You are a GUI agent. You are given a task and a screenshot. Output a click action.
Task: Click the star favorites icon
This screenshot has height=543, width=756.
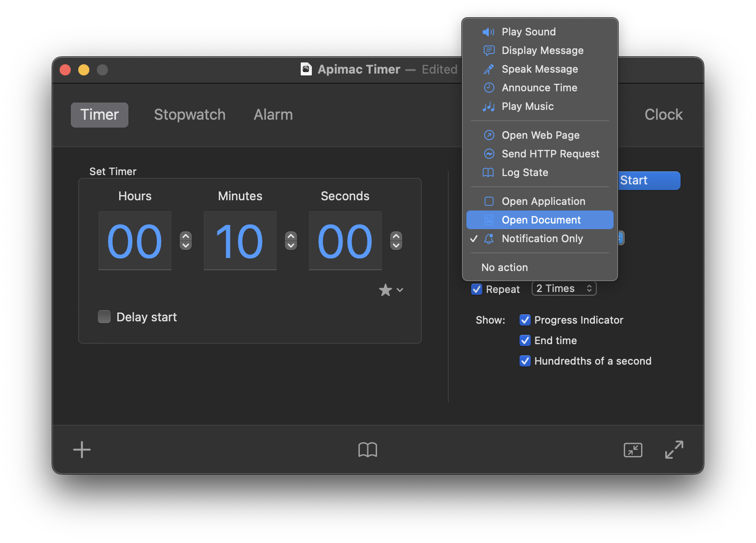point(385,290)
